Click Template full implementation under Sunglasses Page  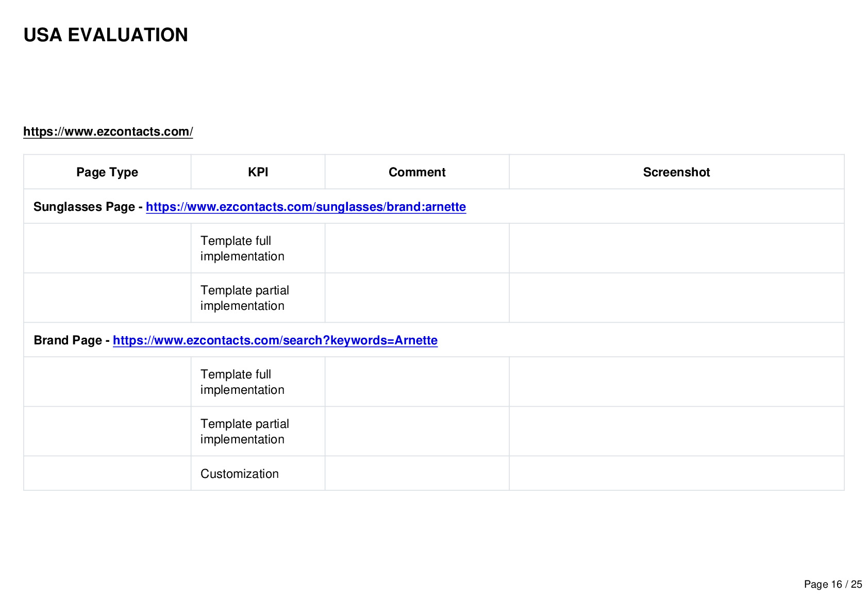[242, 248]
